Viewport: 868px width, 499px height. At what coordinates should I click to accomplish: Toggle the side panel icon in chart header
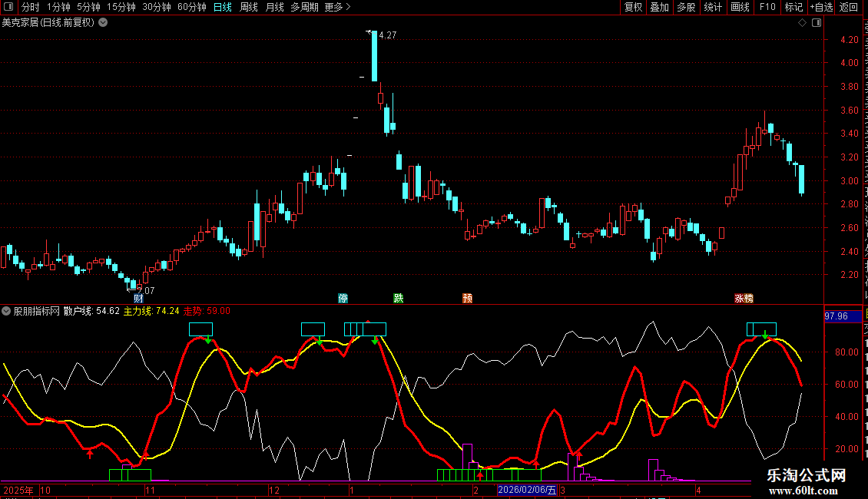[817, 23]
